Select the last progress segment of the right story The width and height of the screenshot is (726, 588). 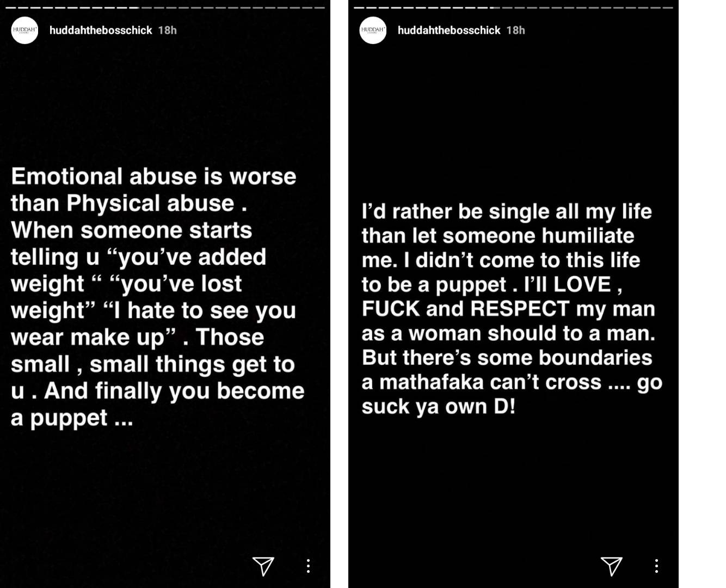668,8
